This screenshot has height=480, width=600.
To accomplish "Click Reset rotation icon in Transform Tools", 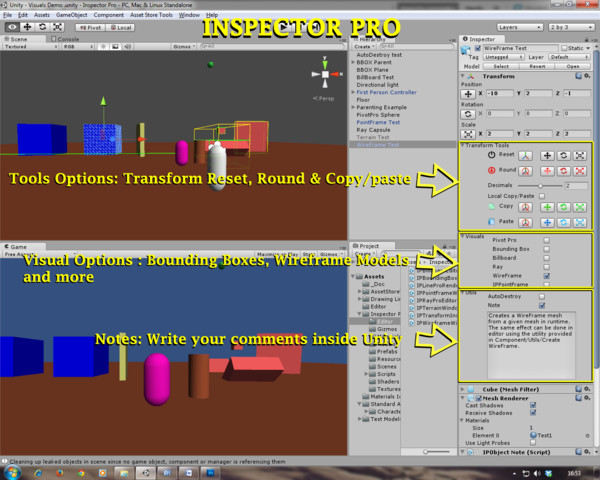I will click(563, 156).
